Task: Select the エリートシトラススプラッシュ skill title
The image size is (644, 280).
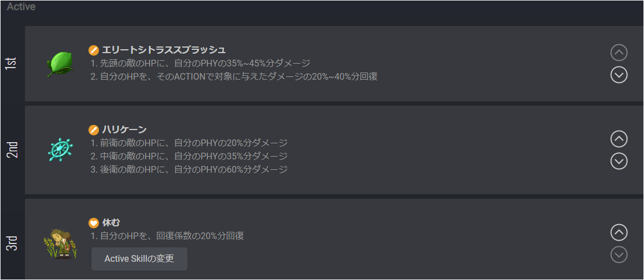Action: (x=164, y=50)
